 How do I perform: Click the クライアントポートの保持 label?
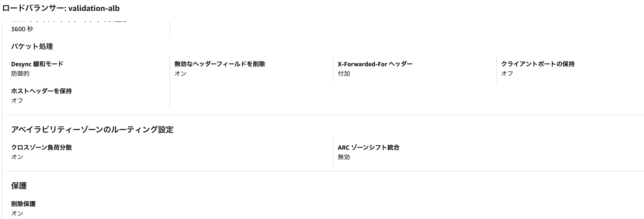[x=538, y=64]
